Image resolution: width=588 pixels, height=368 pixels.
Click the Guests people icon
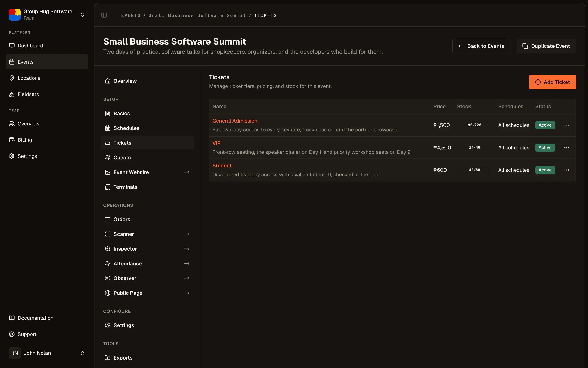point(108,158)
